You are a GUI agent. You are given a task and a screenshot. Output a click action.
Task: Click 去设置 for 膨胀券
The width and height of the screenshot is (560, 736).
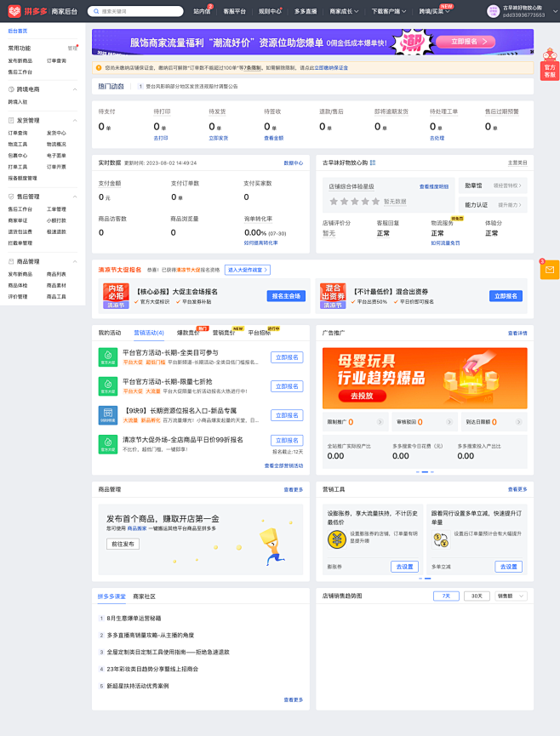pyautogui.click(x=404, y=567)
